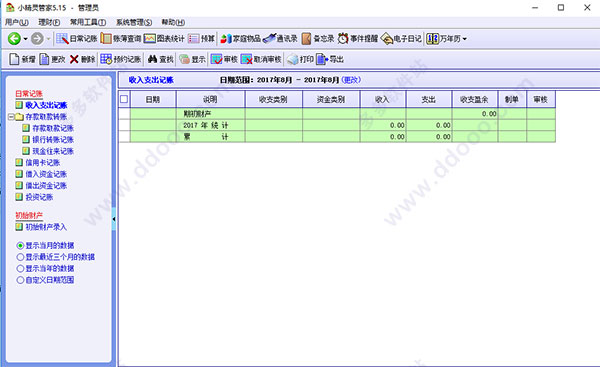Click the 收支盈余 column header
Image resolution: width=600 pixels, height=367 pixels.
pos(474,99)
